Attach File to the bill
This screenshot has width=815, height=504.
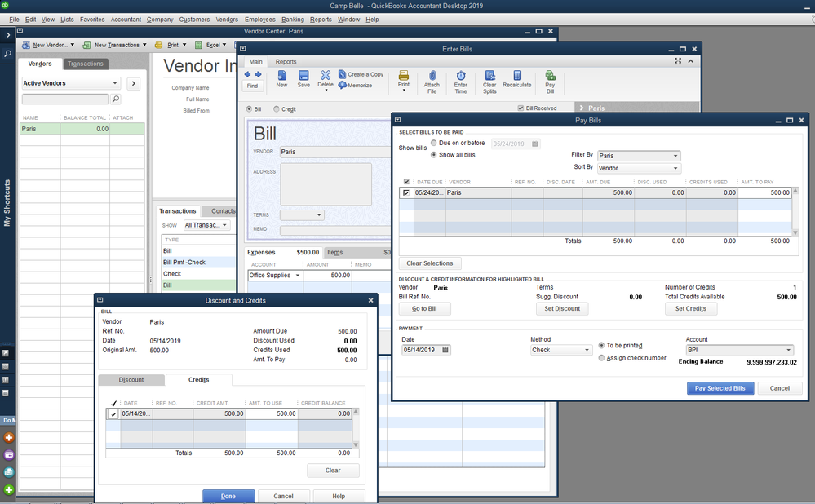(x=432, y=82)
